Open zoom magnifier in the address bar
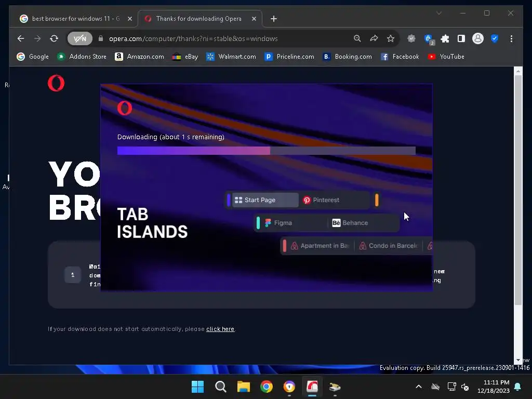This screenshot has width=532, height=399. pos(357,38)
